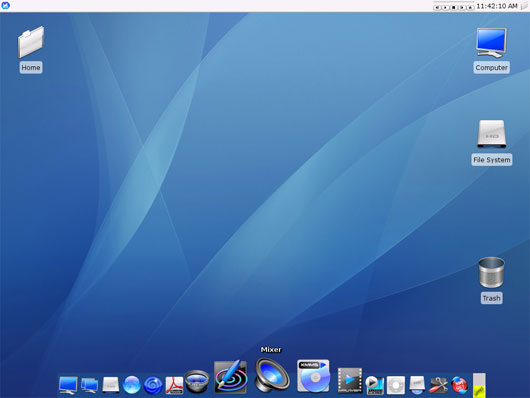Click the small tray icon right of the clock
Screen dimensions: 530x398
(524, 6)
